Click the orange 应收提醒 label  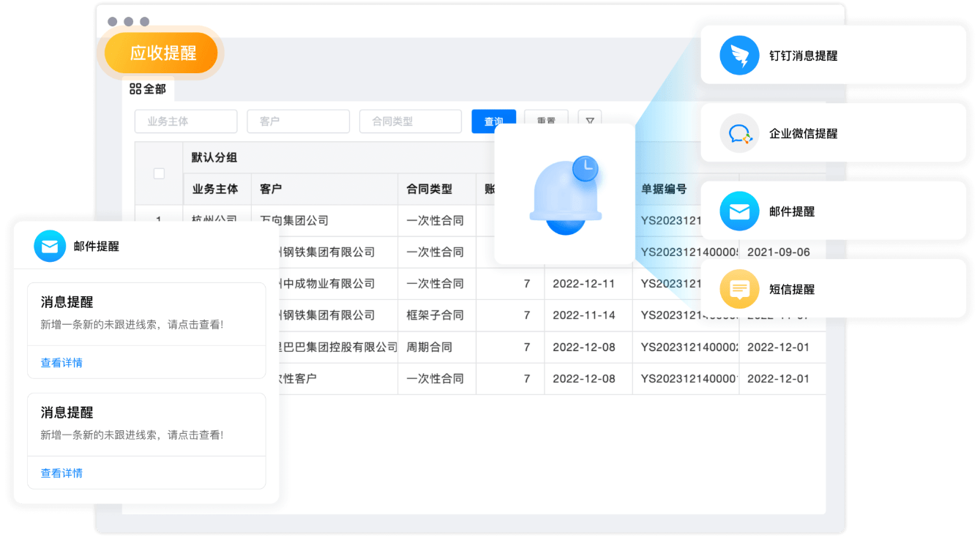click(162, 53)
